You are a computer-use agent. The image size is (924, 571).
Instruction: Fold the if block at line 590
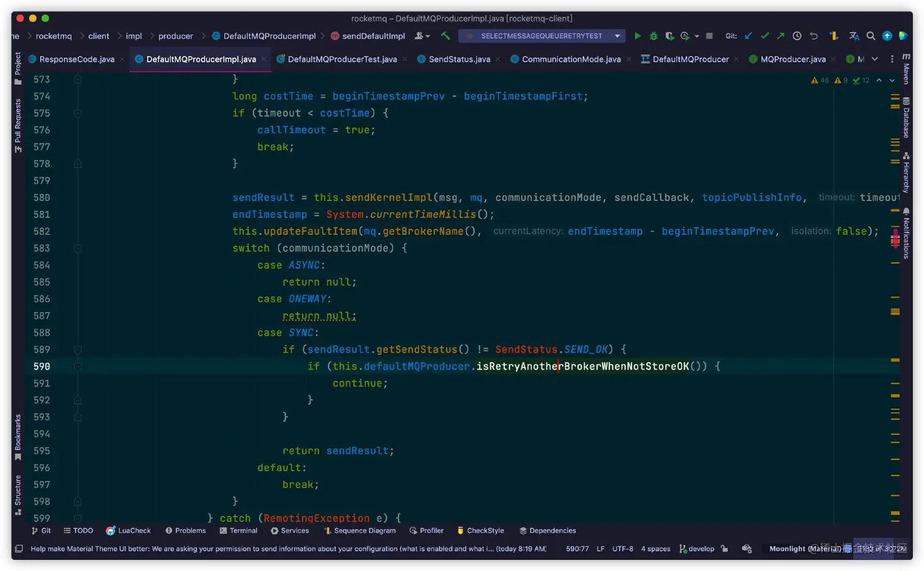click(x=78, y=366)
